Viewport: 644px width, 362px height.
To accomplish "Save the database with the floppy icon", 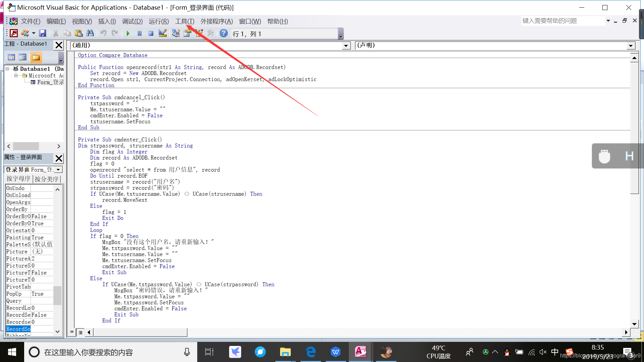I will pos(42,33).
